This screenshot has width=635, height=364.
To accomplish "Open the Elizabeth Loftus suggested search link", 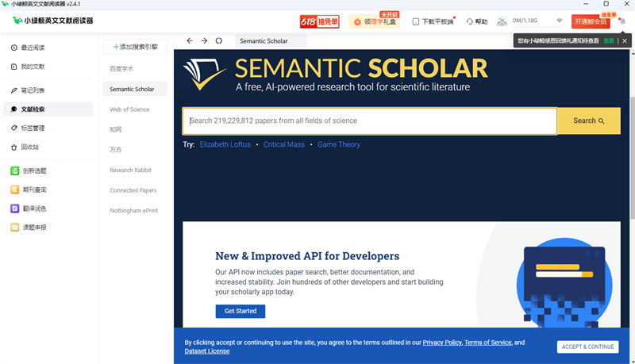I will tap(225, 144).
